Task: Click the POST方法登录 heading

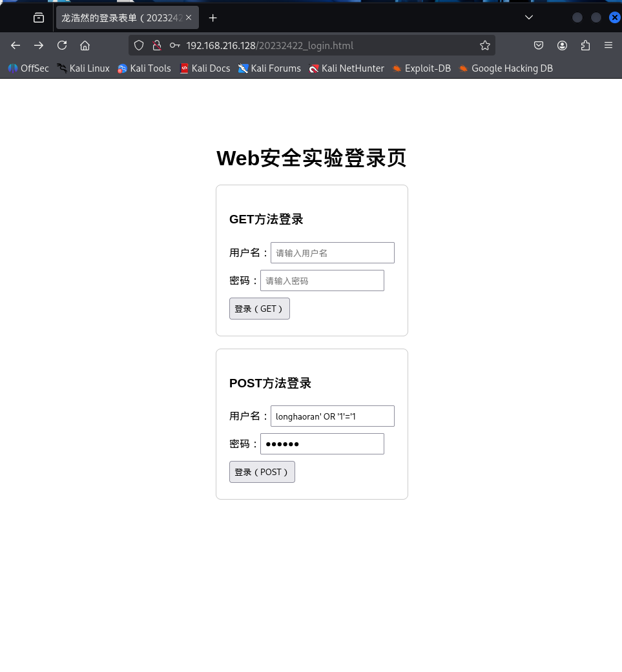Action: [270, 383]
